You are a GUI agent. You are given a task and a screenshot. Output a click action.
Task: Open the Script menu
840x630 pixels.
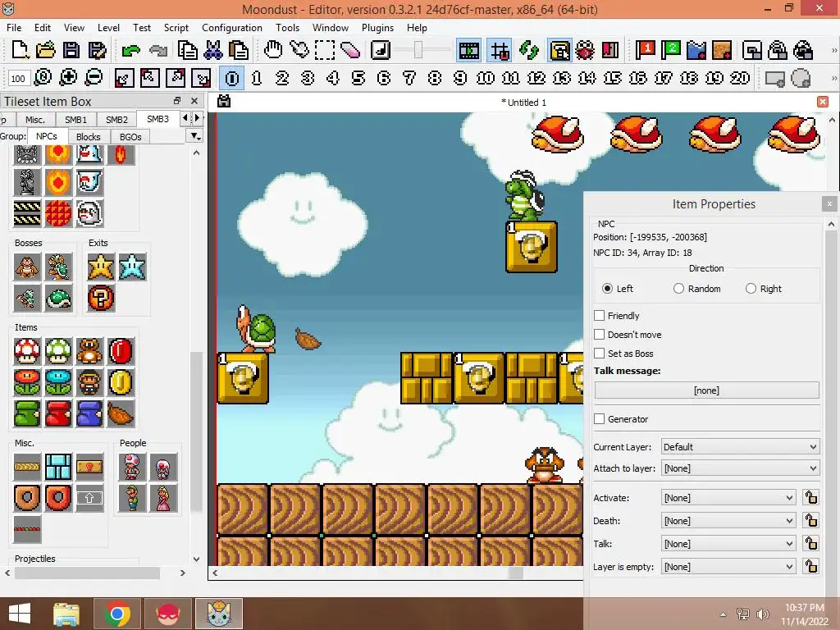[176, 28]
